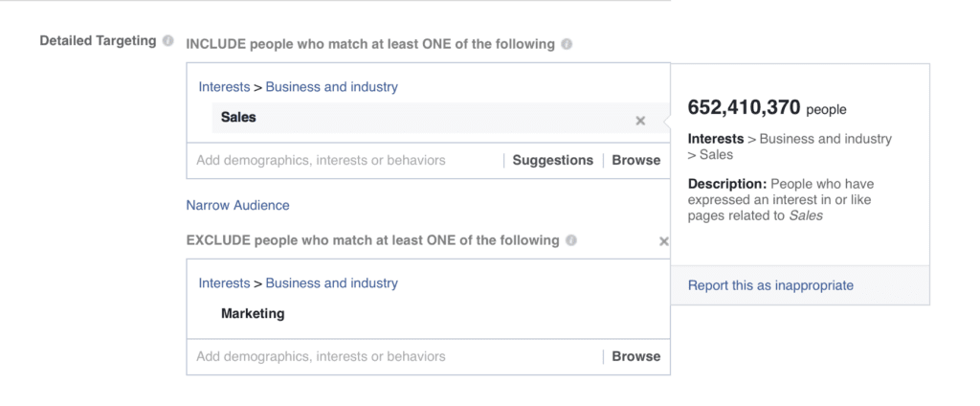Select the Marketing excluded interest

(x=253, y=314)
